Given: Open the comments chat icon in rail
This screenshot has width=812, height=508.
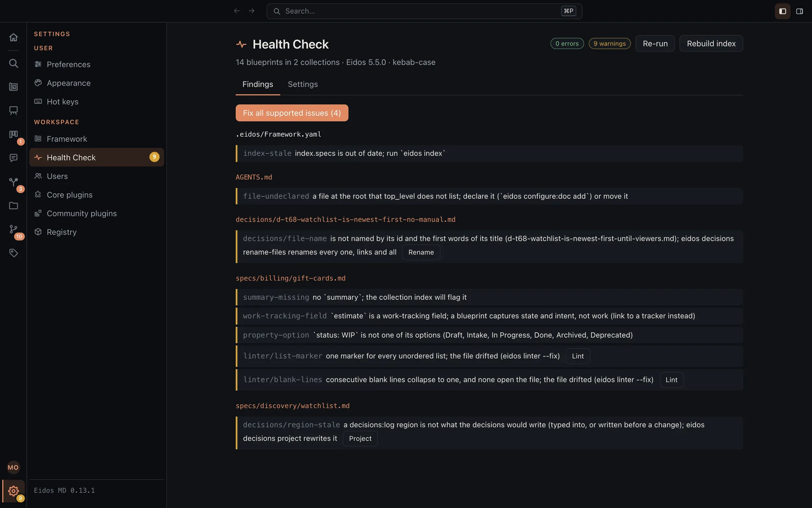Looking at the screenshot, I should [13, 158].
